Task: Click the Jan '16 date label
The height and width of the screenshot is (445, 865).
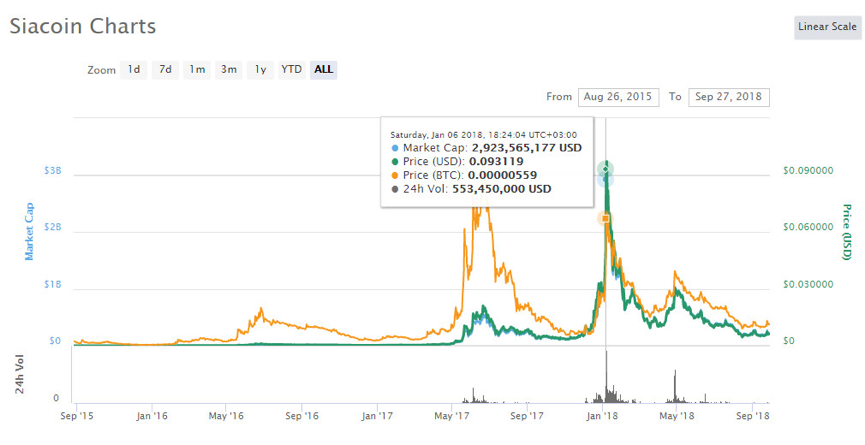Action: pos(152,416)
